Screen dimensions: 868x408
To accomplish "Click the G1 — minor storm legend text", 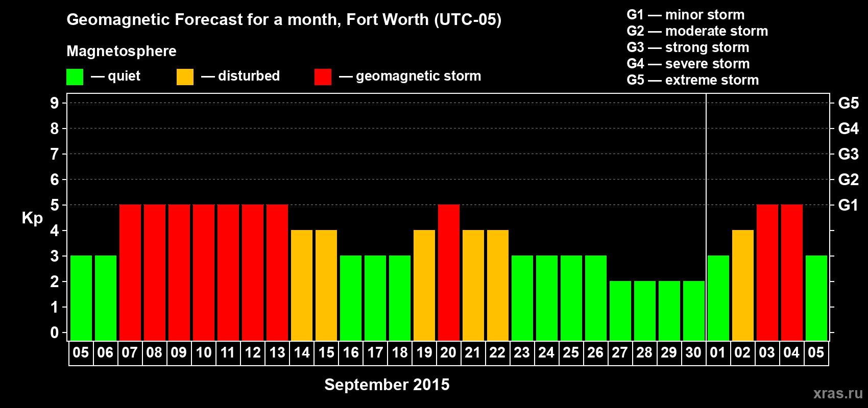I will pos(685,15).
